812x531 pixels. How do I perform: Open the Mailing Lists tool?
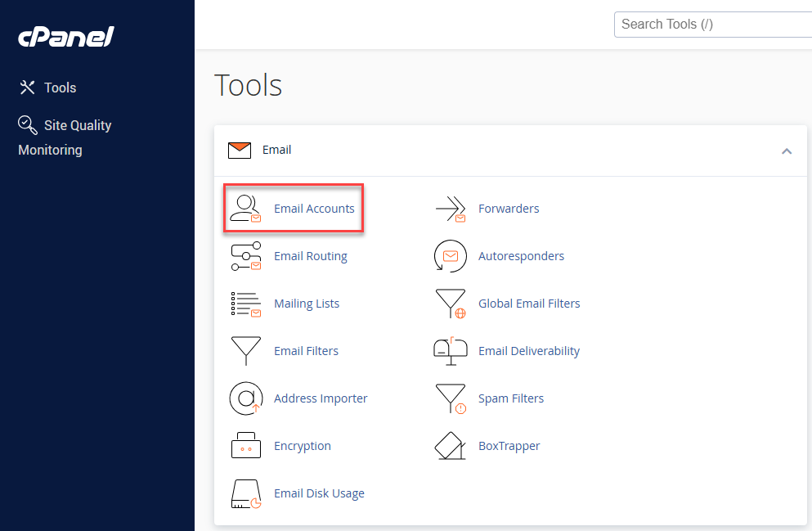[307, 304]
